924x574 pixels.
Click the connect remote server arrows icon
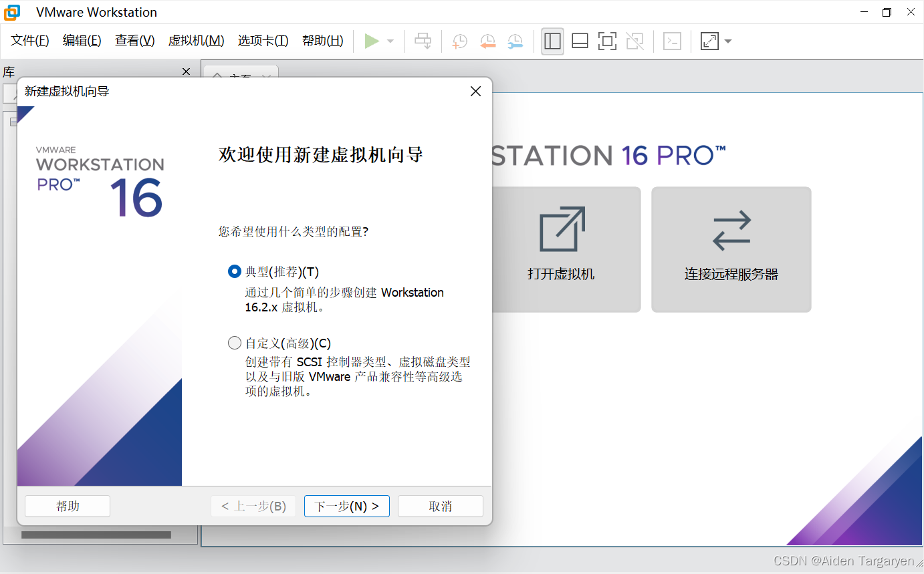(731, 231)
